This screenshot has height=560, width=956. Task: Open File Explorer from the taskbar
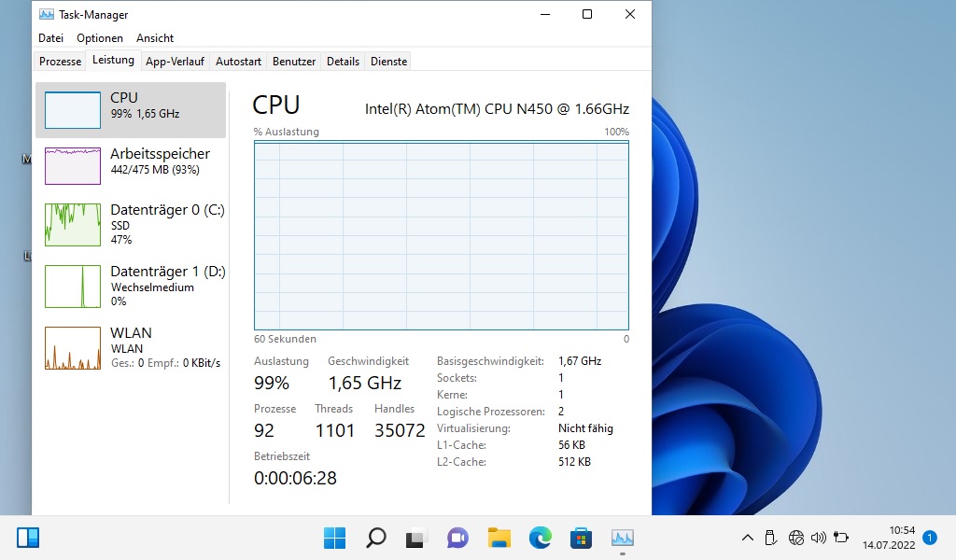pyautogui.click(x=499, y=538)
